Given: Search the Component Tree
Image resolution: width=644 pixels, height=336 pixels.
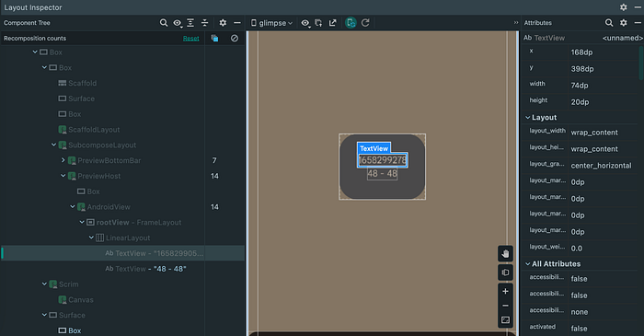Looking at the screenshot, I should pyautogui.click(x=164, y=23).
